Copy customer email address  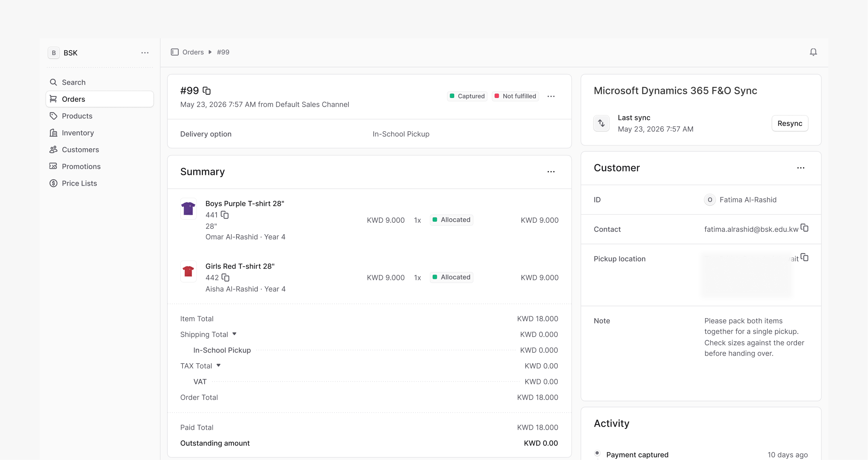[805, 228]
